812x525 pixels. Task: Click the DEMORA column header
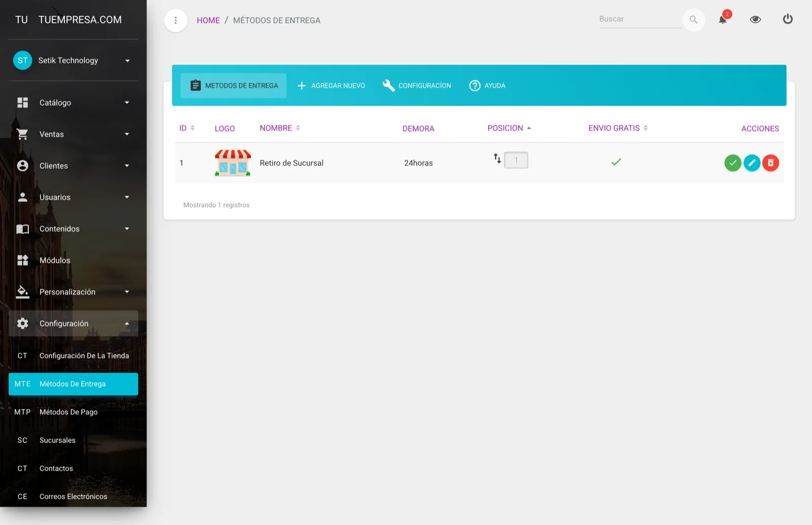pyautogui.click(x=418, y=129)
